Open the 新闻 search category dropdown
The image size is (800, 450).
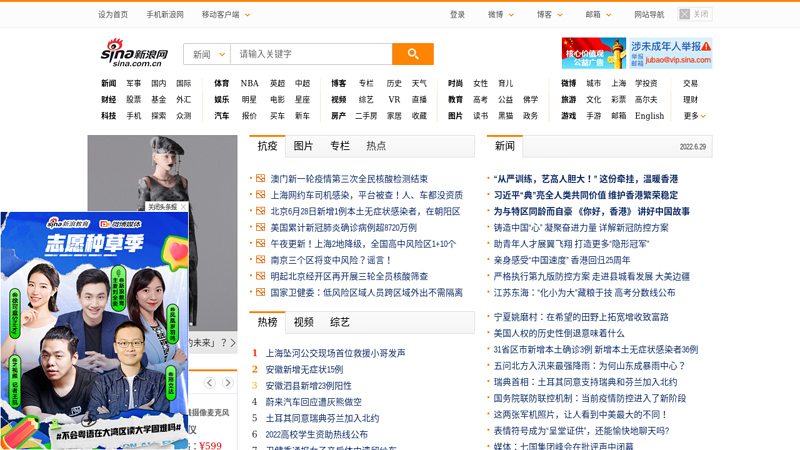tap(207, 54)
